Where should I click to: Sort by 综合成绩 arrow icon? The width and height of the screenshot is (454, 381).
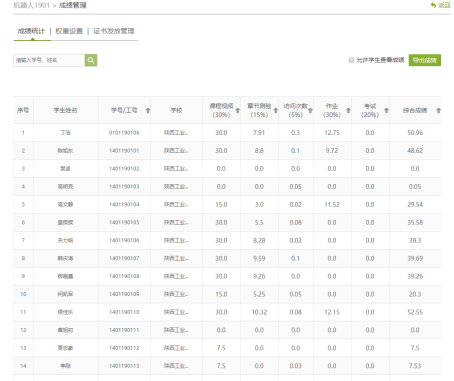tap(438, 110)
